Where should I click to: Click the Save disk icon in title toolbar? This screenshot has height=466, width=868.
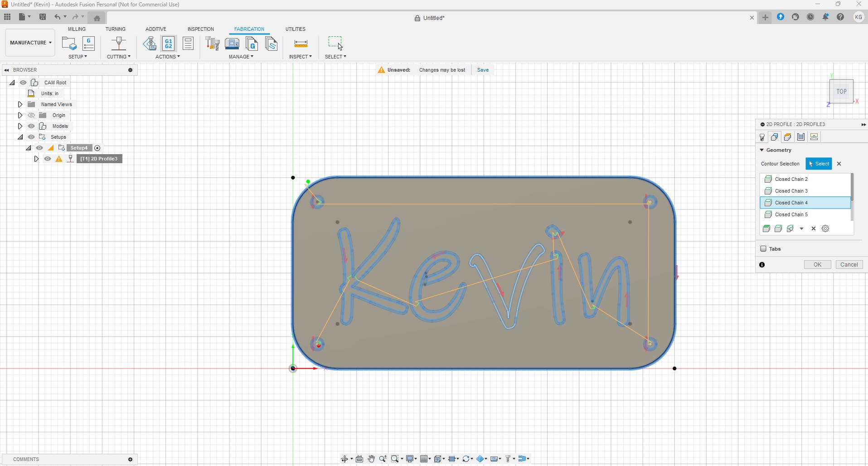click(43, 17)
